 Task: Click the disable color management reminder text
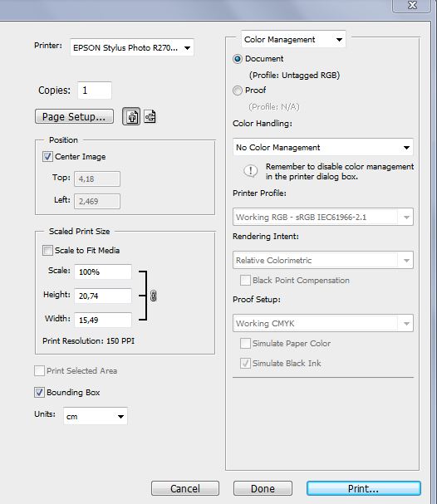click(x=340, y=171)
